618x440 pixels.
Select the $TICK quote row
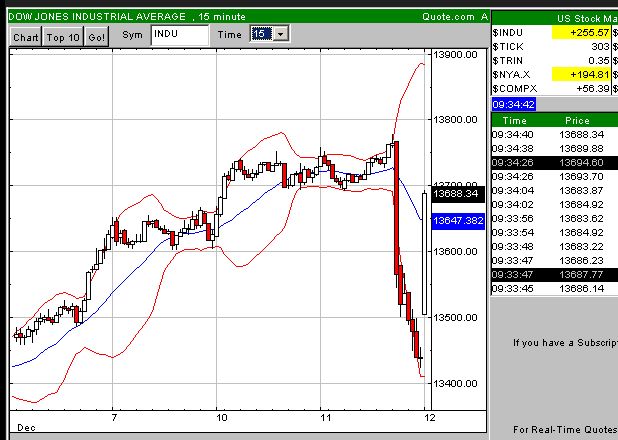click(555, 47)
